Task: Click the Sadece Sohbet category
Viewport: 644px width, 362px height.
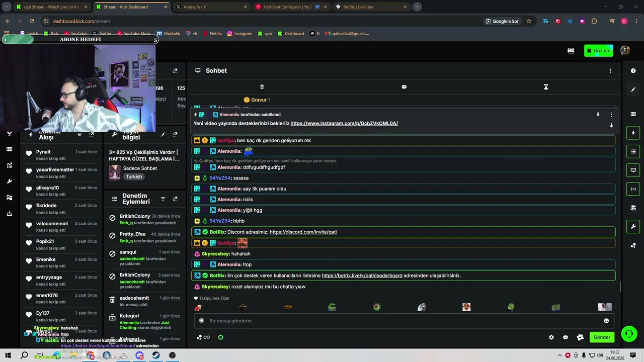Action: [x=140, y=168]
